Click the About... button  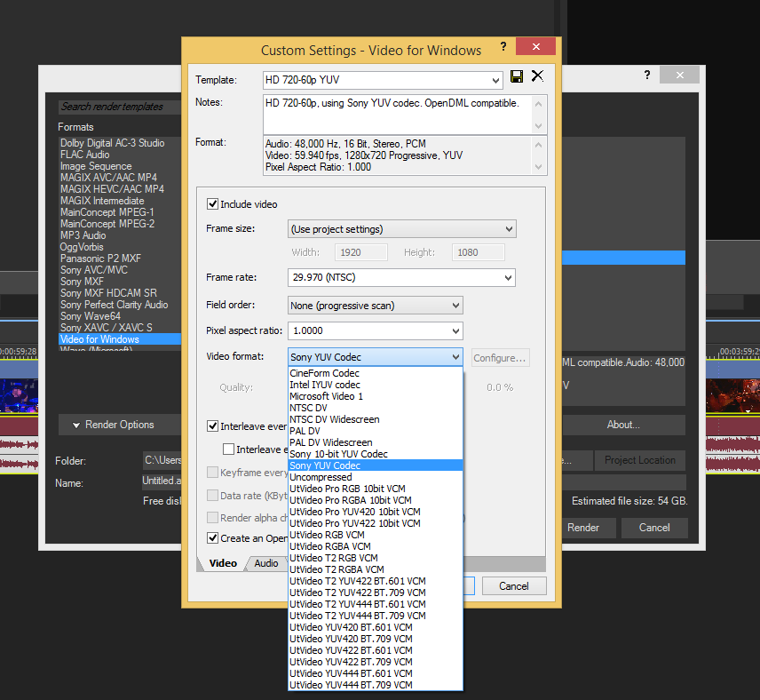[x=623, y=425]
